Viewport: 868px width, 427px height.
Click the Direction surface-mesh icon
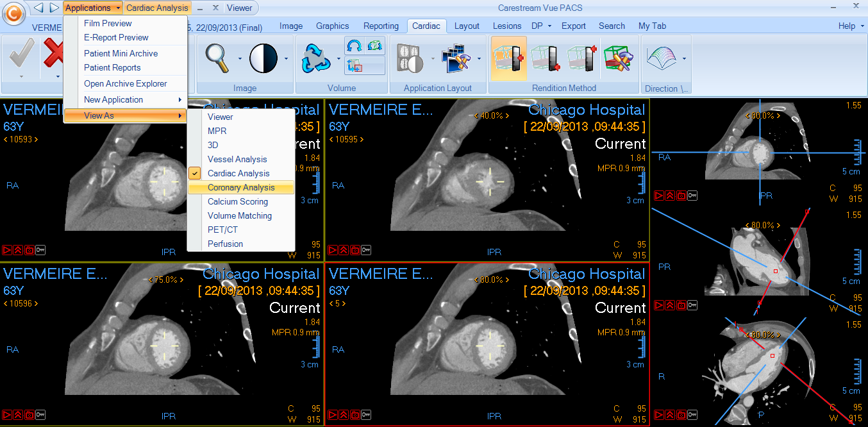pos(661,58)
